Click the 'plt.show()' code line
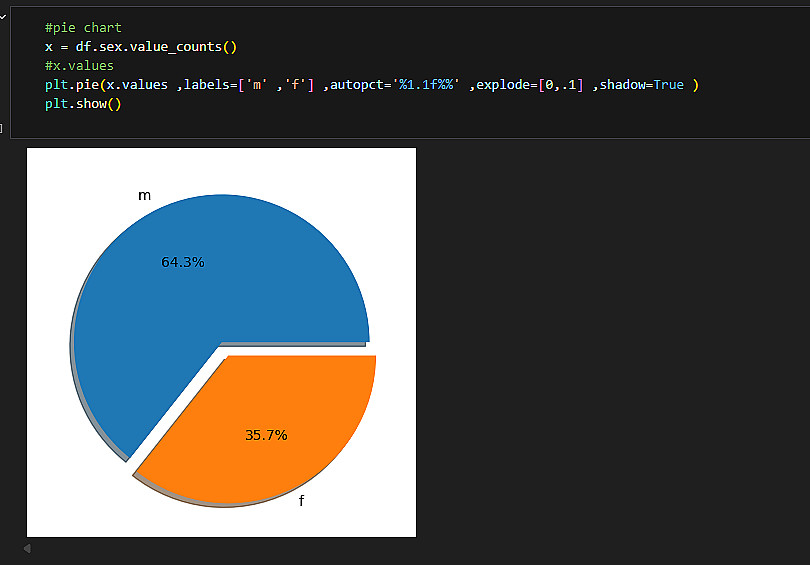Viewport: 810px width, 565px height. click(83, 104)
